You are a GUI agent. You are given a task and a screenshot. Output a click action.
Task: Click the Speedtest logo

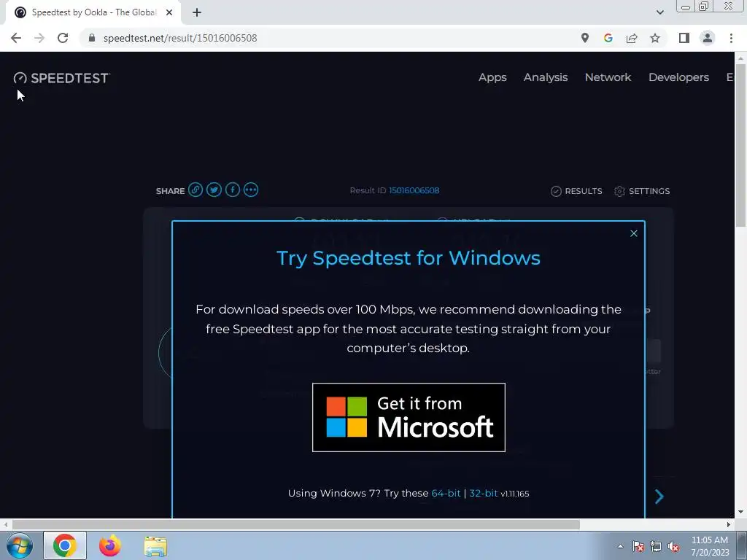(62, 78)
